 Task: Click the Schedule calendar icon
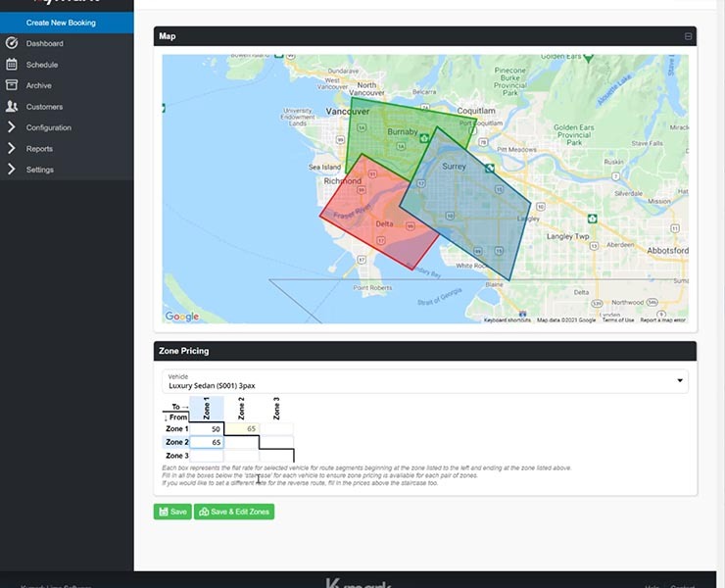coord(12,65)
